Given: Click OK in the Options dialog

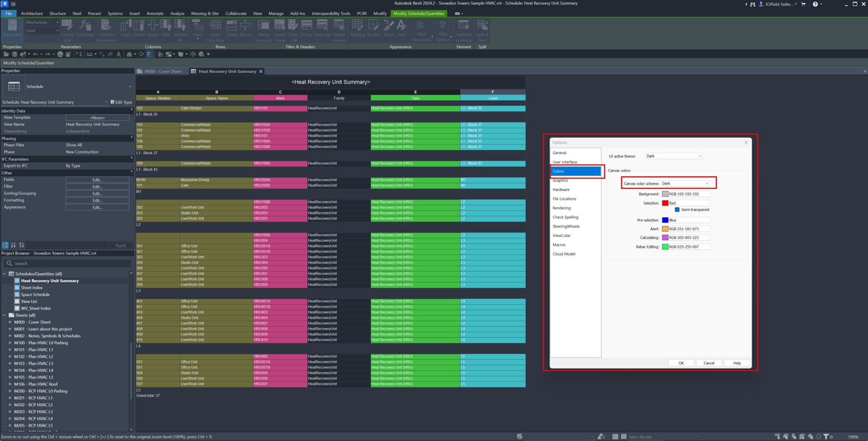Looking at the screenshot, I should click(x=681, y=363).
